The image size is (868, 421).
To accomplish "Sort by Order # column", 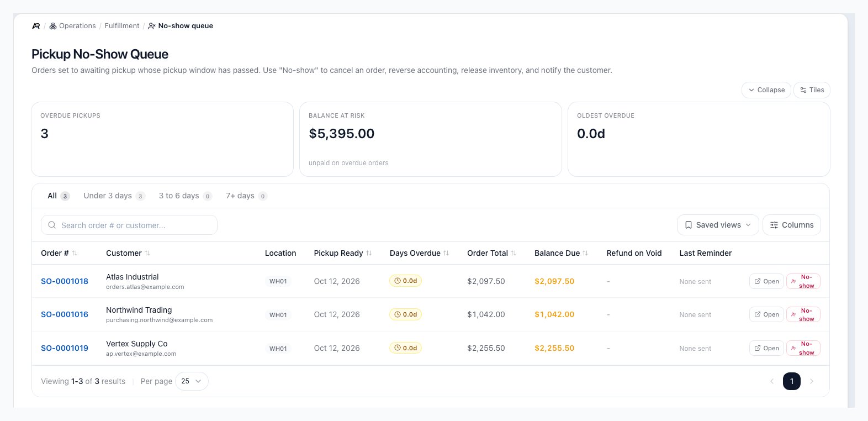I will (59, 253).
